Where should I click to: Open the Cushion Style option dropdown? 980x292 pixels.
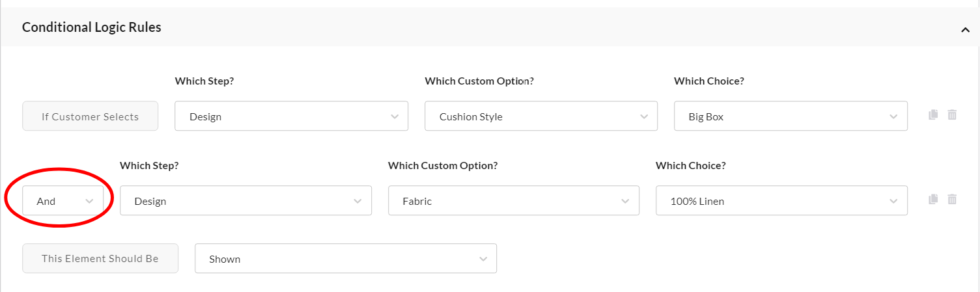coord(540,116)
